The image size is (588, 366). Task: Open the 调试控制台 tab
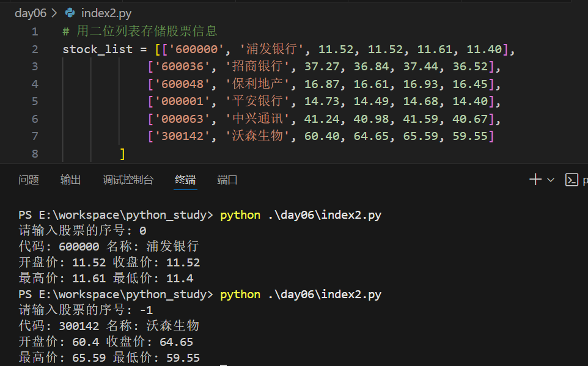pyautogui.click(x=128, y=180)
